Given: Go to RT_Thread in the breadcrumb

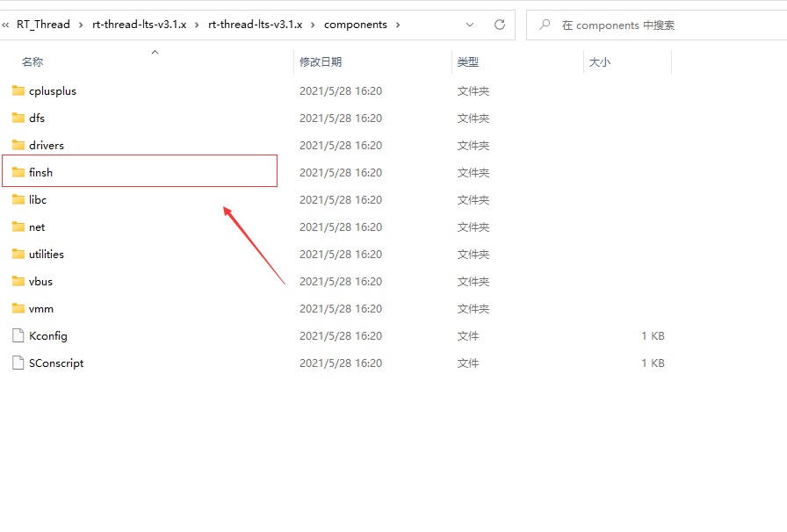Looking at the screenshot, I should [43, 25].
